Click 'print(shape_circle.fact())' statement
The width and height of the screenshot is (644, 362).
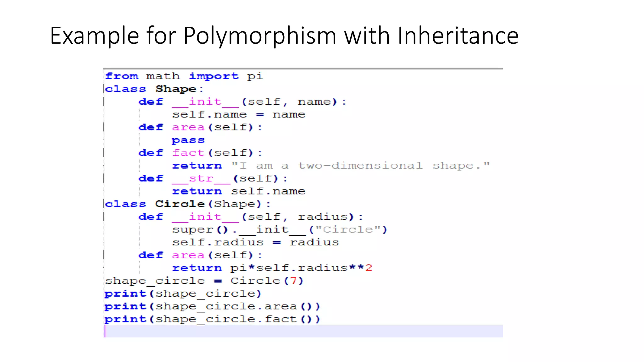point(212,319)
